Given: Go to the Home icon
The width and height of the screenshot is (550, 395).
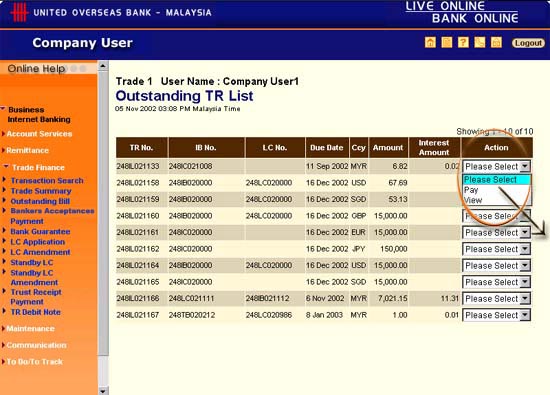Looking at the screenshot, I should click(430, 42).
